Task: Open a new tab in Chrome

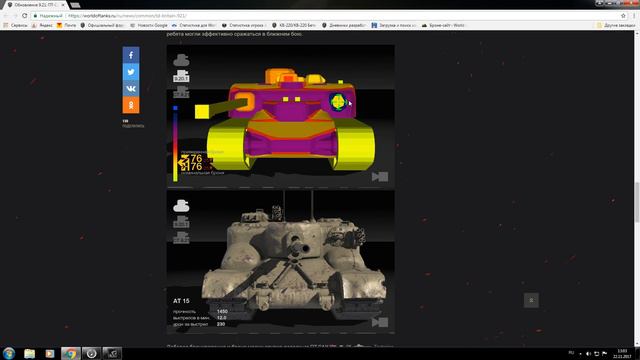Action: pyautogui.click(x=75, y=5)
